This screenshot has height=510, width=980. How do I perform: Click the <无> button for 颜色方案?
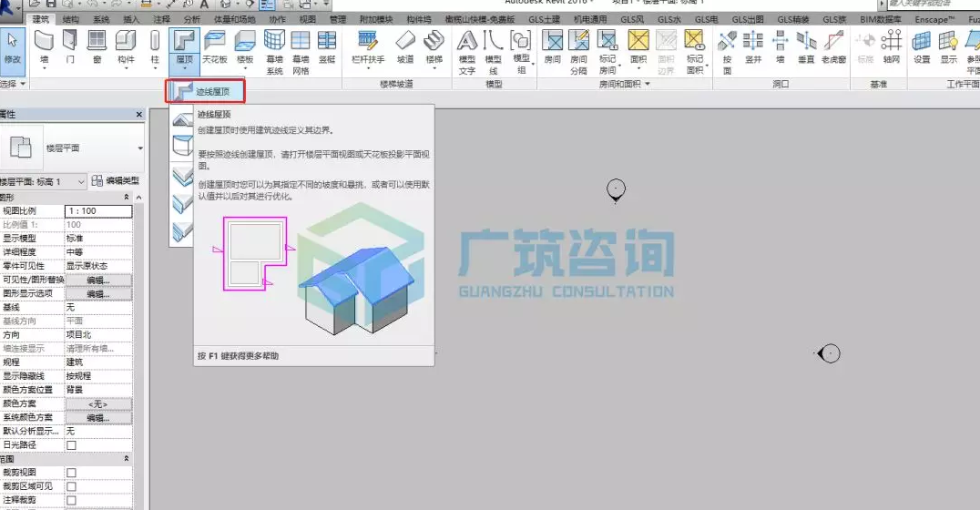(x=98, y=403)
